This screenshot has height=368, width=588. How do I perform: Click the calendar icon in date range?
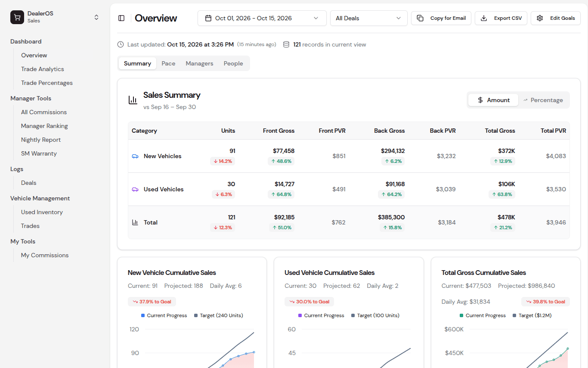pyautogui.click(x=208, y=18)
